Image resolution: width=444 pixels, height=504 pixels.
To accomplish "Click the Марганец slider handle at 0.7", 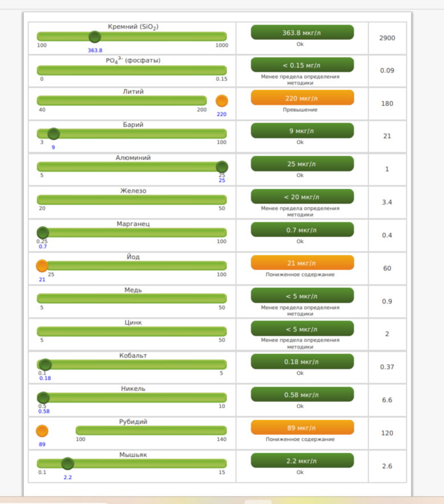I will [x=43, y=233].
